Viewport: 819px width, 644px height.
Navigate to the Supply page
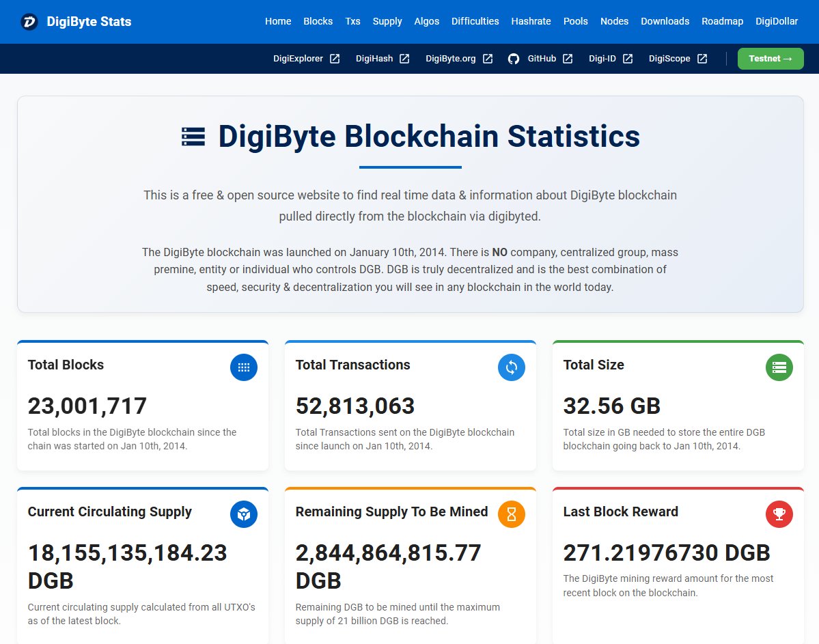coord(387,21)
